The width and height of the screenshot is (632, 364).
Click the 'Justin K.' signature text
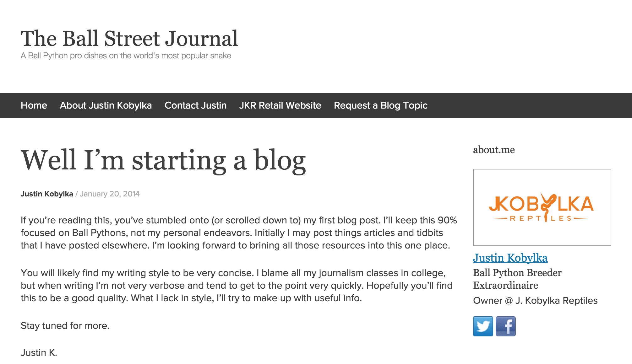(39, 353)
